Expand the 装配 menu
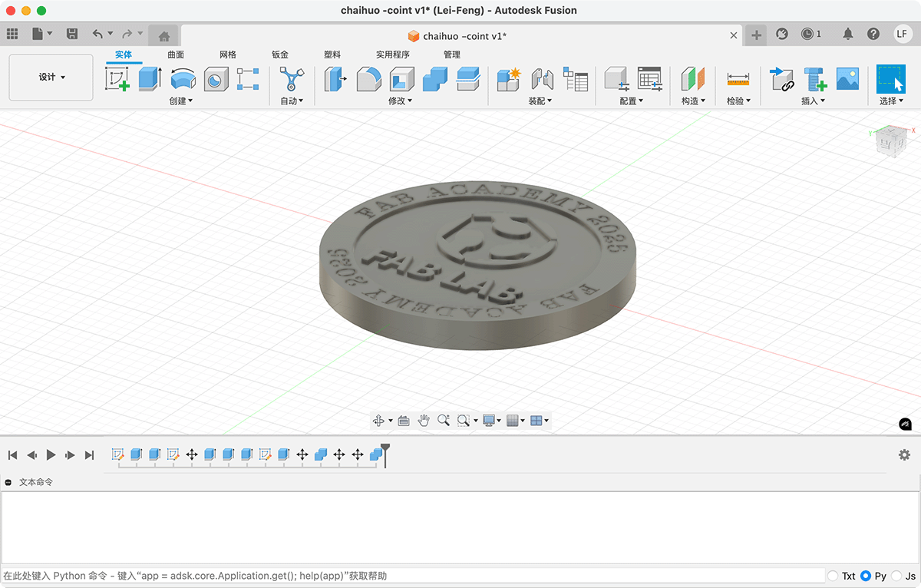The width and height of the screenshot is (921, 588). point(540,101)
